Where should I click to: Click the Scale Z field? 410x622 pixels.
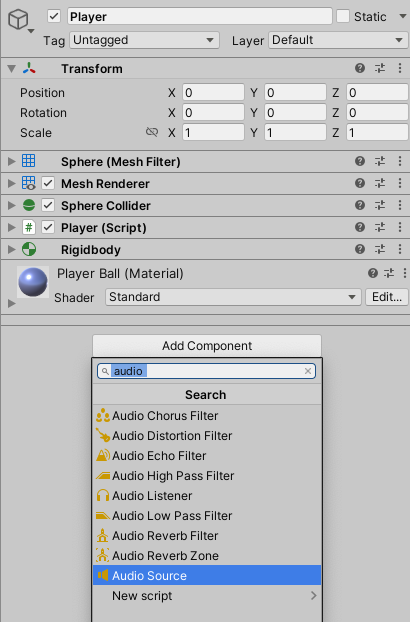click(x=377, y=132)
